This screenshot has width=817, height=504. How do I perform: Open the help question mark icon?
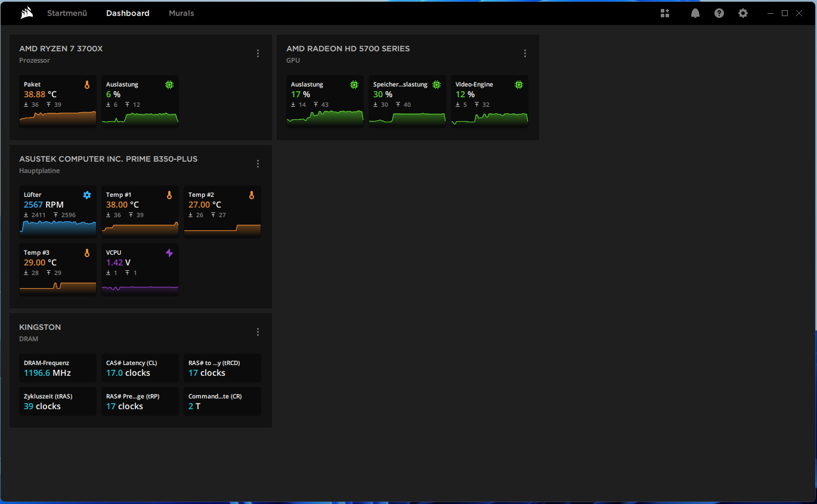pos(719,13)
